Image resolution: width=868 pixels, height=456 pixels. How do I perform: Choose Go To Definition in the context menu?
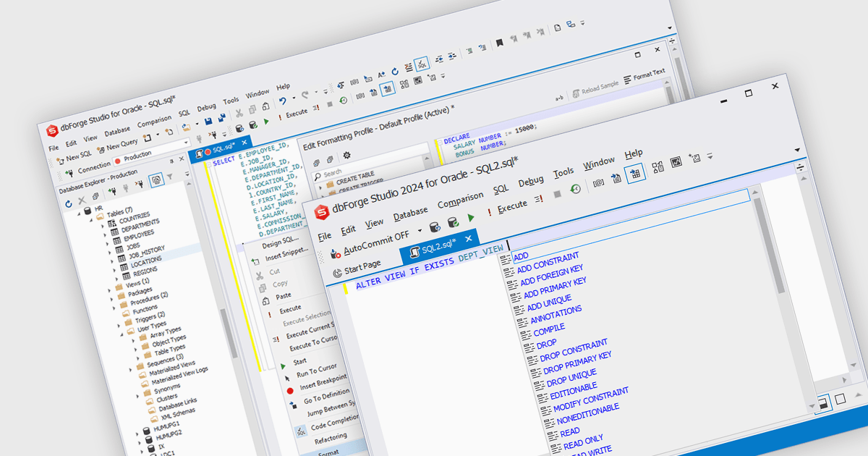point(326,395)
